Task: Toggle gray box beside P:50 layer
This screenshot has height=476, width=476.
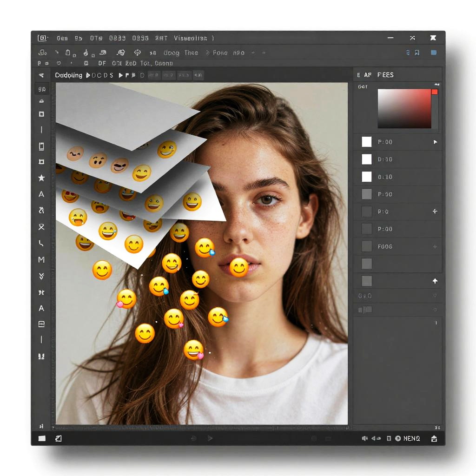Action: pos(367,194)
